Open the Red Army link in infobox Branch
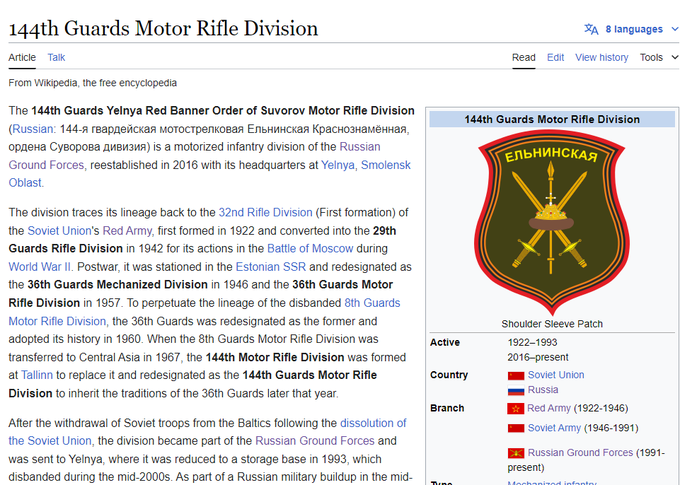Screen dimensions: 680x485 pos(549,408)
